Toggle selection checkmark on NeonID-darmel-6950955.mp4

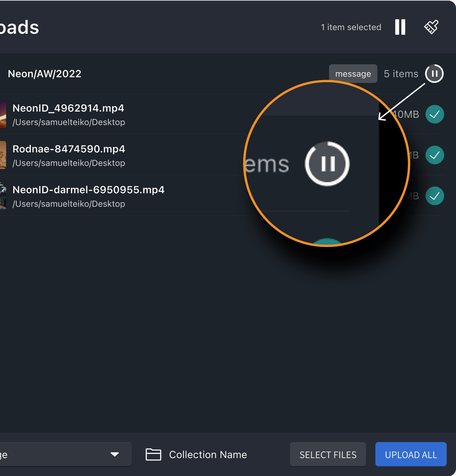(434, 196)
